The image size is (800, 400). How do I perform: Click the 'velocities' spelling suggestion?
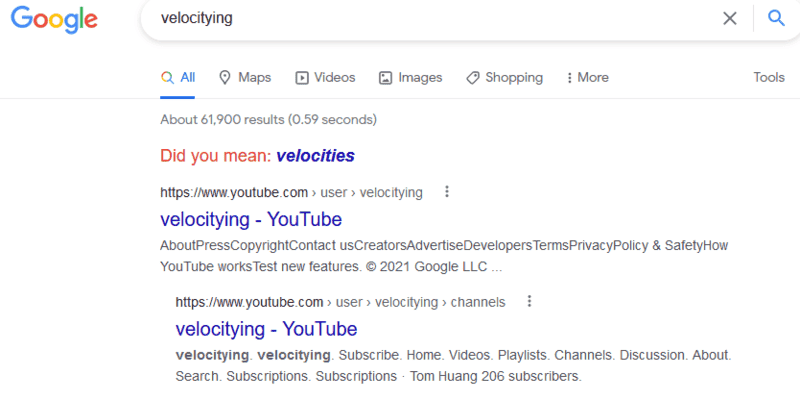pyautogui.click(x=315, y=156)
